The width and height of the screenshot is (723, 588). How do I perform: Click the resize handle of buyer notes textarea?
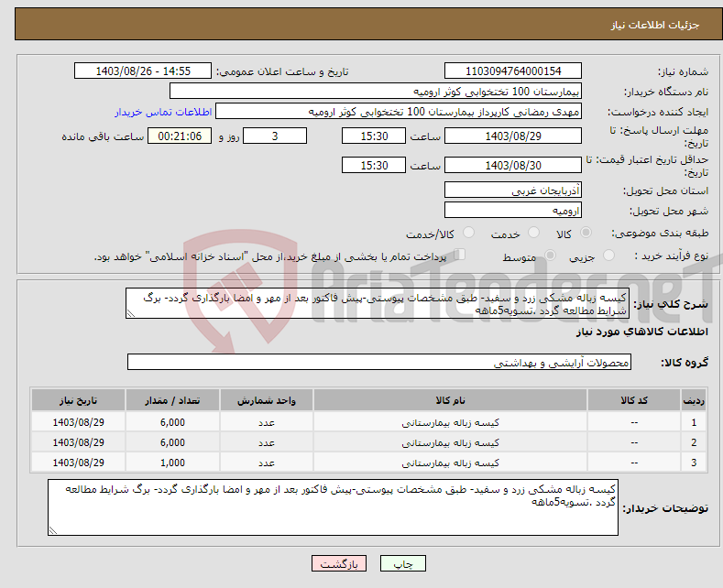[53, 530]
